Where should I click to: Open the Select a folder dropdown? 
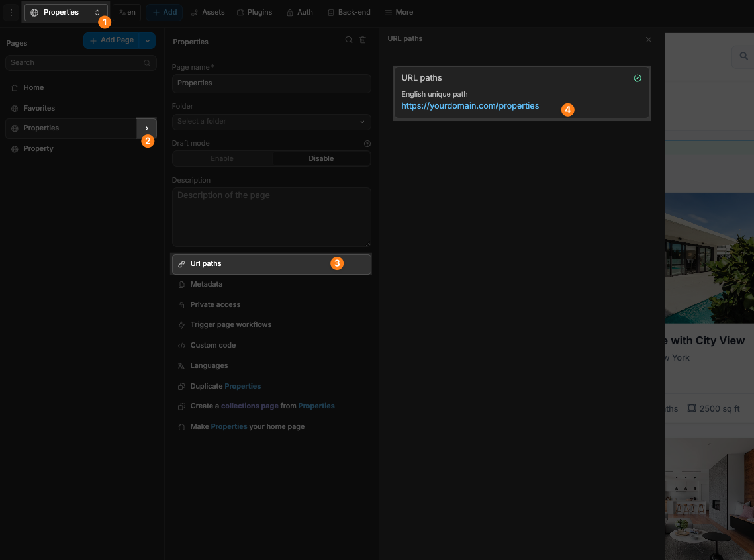coord(271,122)
